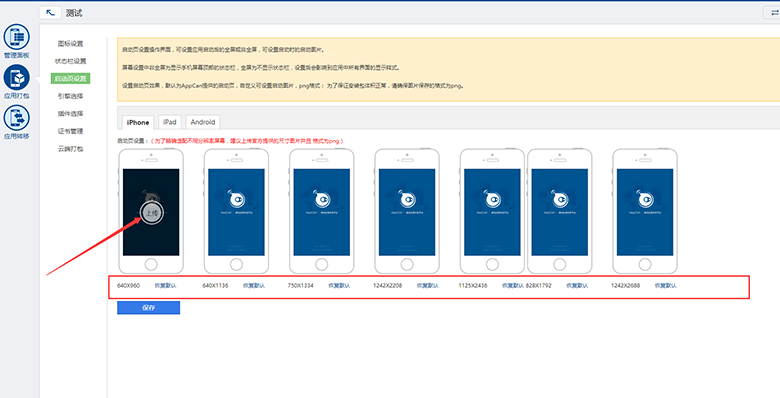Select the 应用打包 sidebar icon
This screenshot has width=780, height=398.
pos(16,78)
